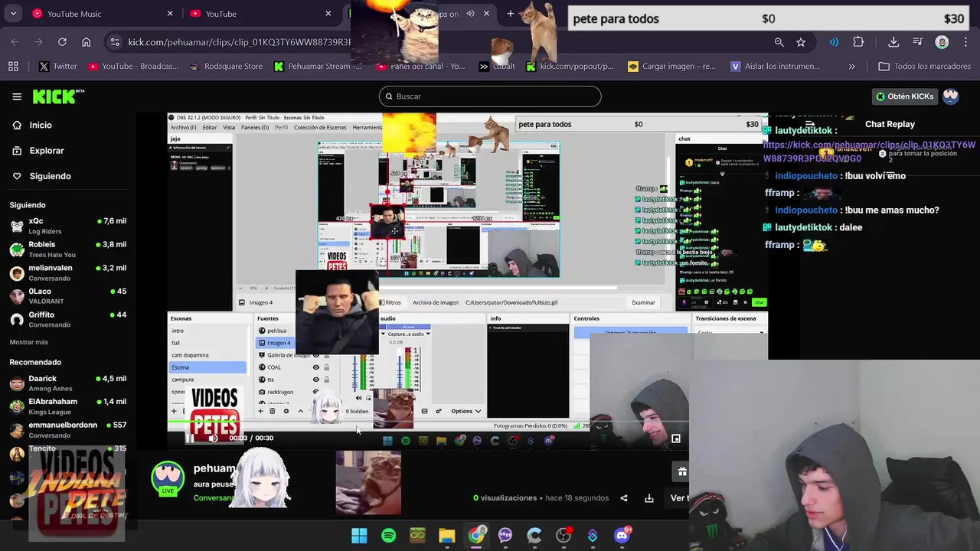This screenshot has height=551, width=980.
Task: Pause the clip playback
Action: [190, 439]
